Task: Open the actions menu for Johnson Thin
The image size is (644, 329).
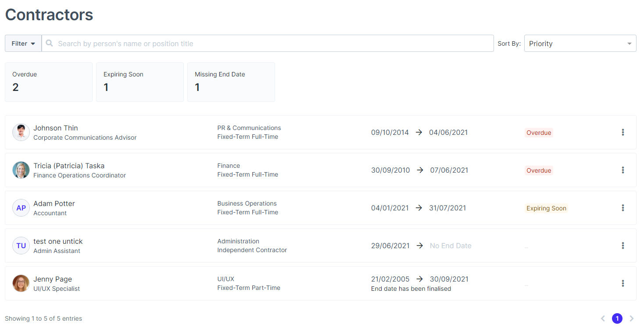Action: pos(623,132)
